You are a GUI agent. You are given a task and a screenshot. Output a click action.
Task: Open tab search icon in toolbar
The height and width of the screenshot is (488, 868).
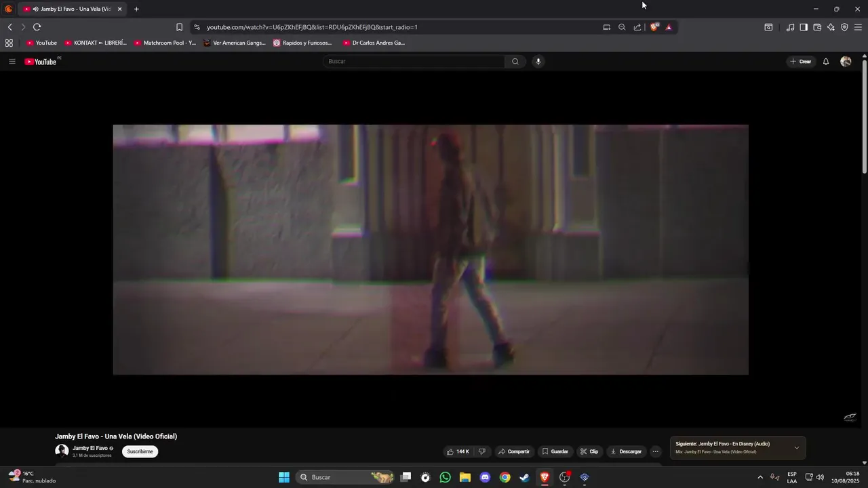tap(768, 27)
